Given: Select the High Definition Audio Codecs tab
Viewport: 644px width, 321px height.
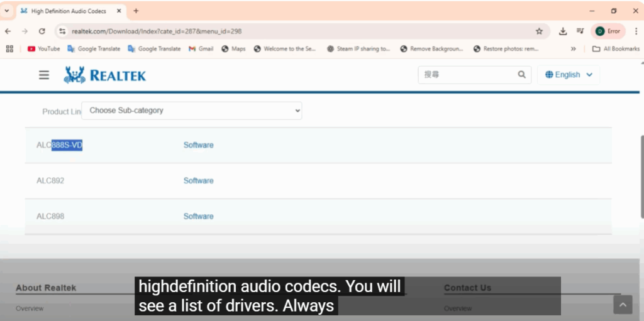Looking at the screenshot, I should coord(67,11).
